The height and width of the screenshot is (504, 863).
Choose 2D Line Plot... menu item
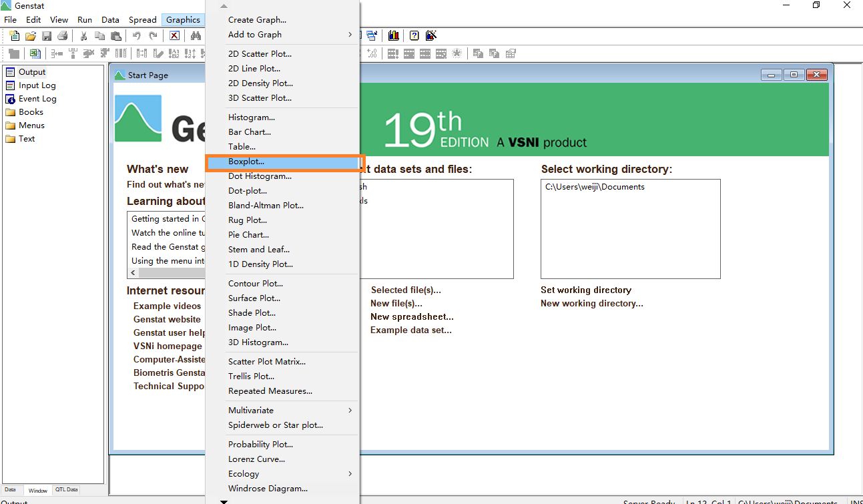(282, 69)
